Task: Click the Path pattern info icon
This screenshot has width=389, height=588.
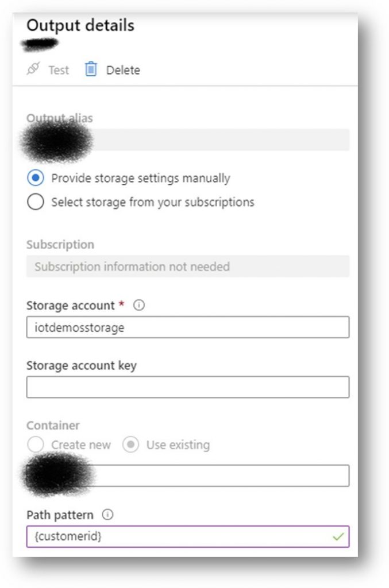Action: (107, 514)
